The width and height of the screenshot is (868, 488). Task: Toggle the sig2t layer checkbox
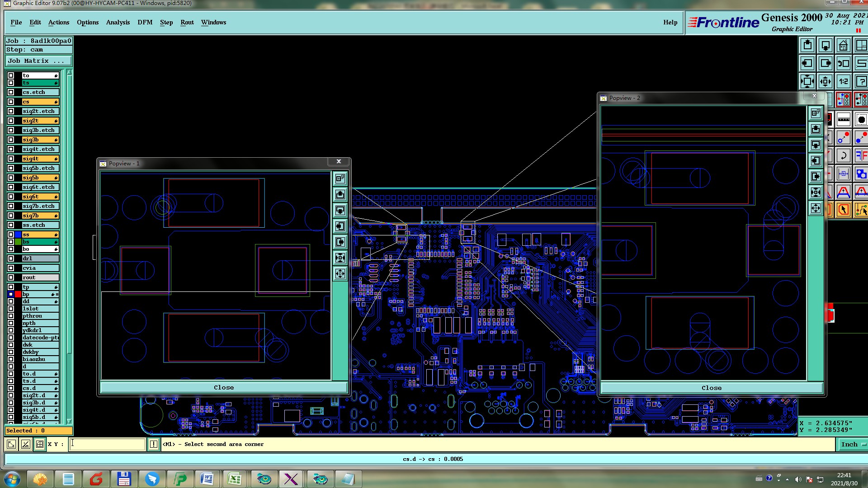click(11, 121)
